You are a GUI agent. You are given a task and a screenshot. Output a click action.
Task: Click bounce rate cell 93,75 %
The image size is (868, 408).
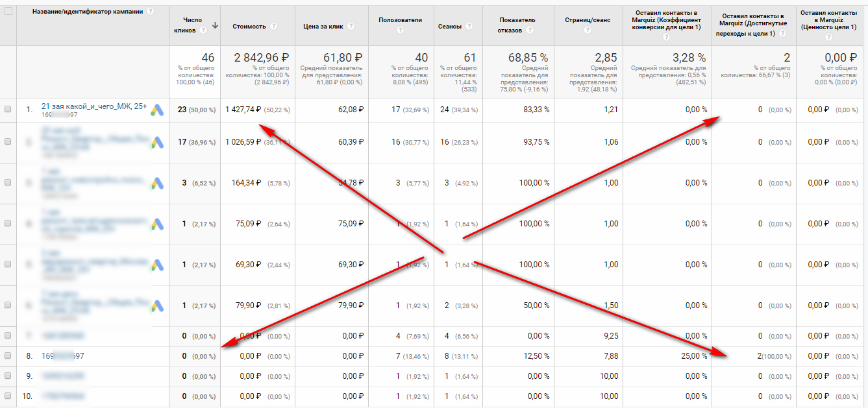tap(536, 142)
